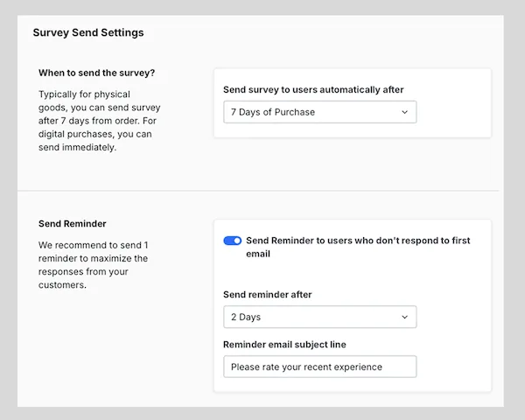The height and width of the screenshot is (420, 525).
Task: Click the chevron arrow beside "2 Days"
Action: [404, 317]
